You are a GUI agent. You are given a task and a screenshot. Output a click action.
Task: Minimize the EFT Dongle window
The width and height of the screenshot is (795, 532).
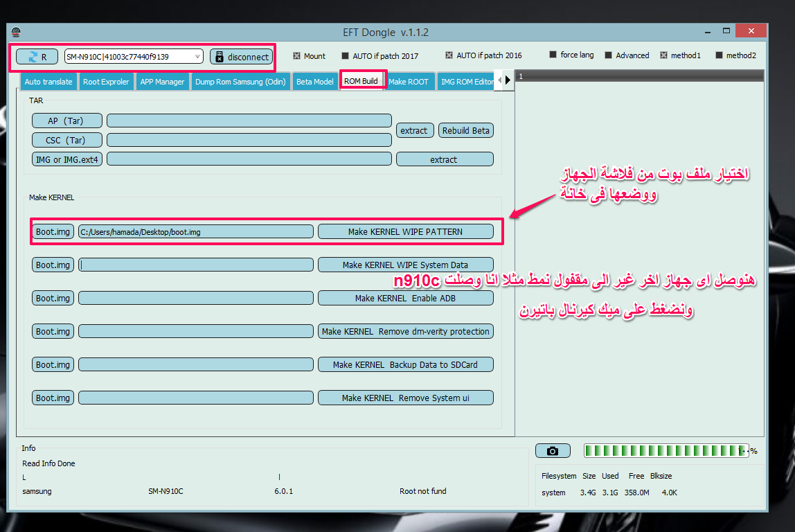707,31
